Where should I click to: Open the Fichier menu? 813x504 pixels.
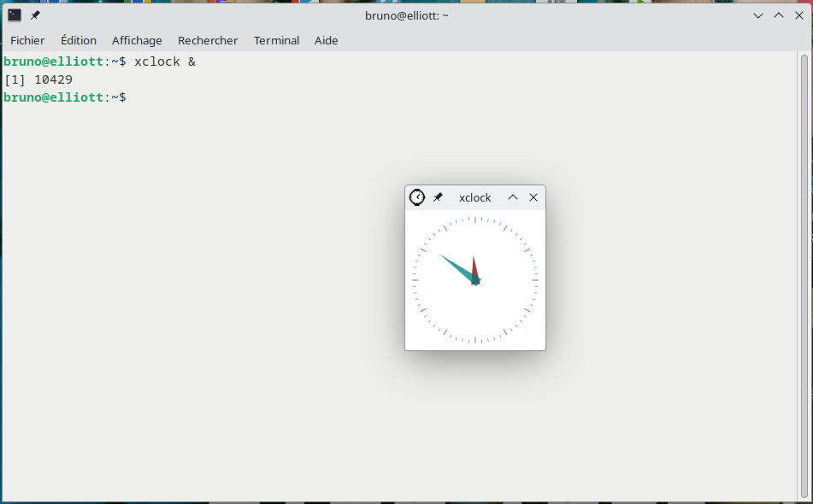(x=27, y=40)
